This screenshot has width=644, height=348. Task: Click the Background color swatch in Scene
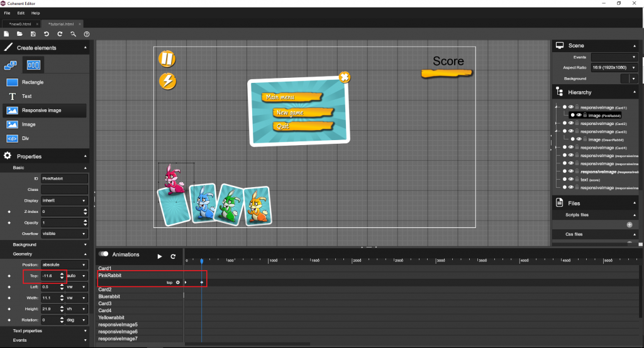(625, 79)
